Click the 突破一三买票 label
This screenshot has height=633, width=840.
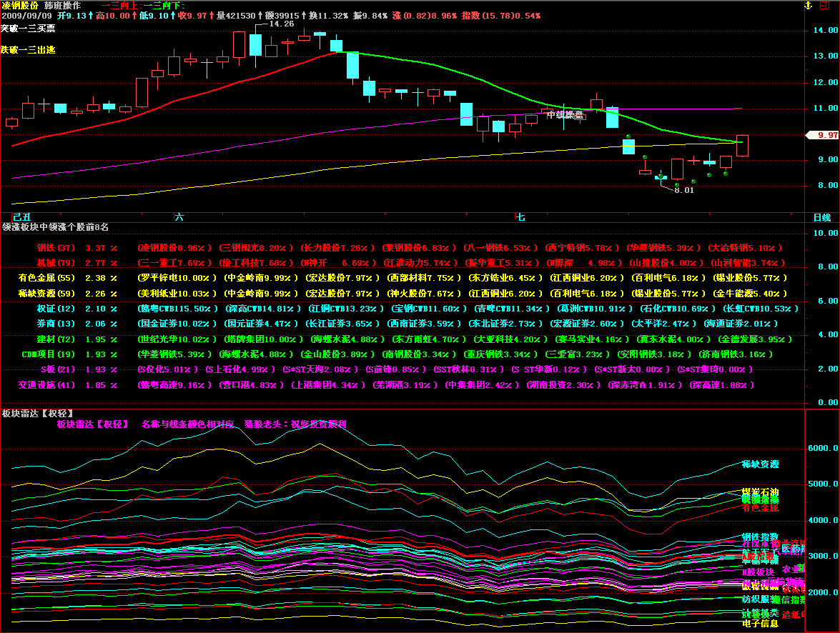[x=28, y=29]
